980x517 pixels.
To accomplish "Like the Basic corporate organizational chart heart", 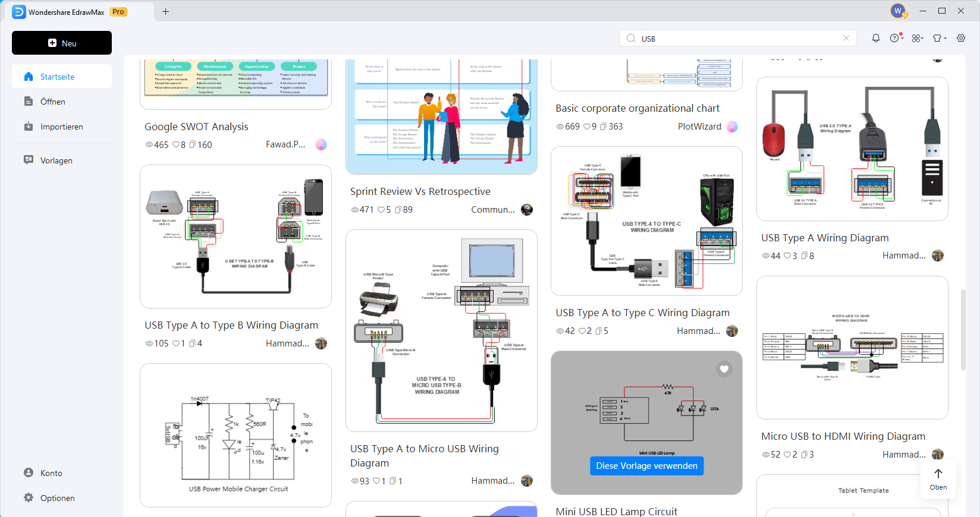I will coord(586,127).
